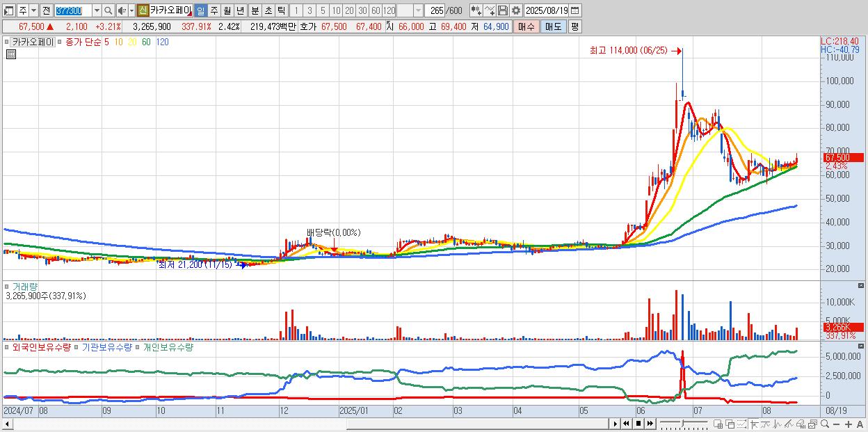Select the 틱 tick period tab
The image size is (868, 432).
[280, 10]
